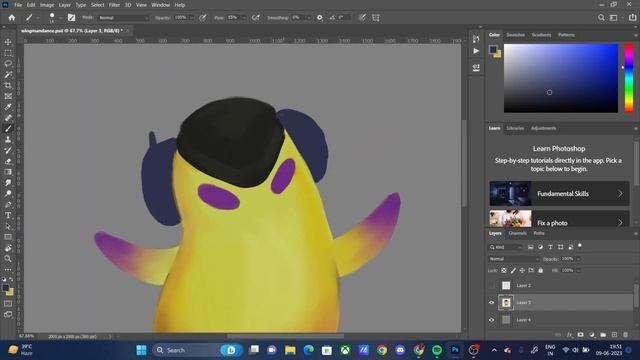
Task: Create a new layer
Action: point(614,335)
